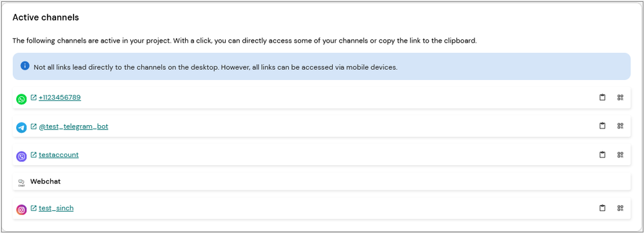Click the Instagram channel icon

pyautogui.click(x=21, y=210)
